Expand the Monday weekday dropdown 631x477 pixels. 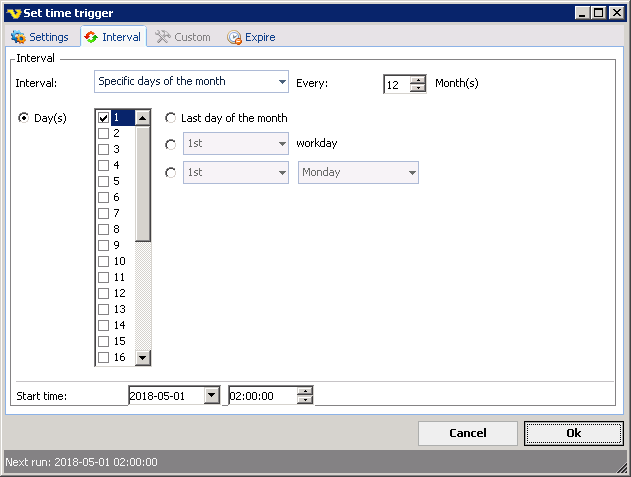coord(411,172)
